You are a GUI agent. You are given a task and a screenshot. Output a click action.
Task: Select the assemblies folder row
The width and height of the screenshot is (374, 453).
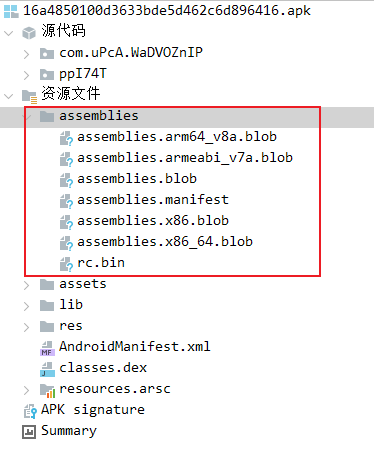pos(187,117)
